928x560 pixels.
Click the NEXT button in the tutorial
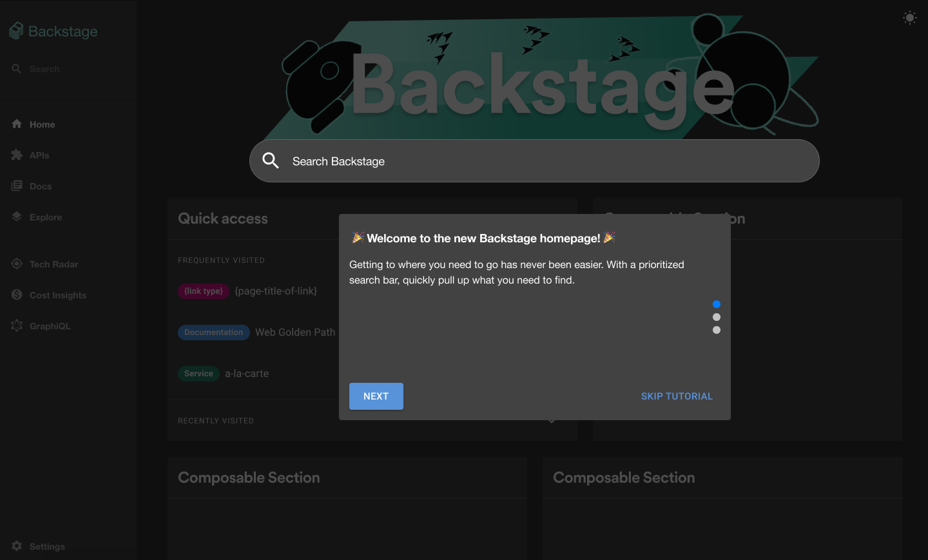(376, 396)
